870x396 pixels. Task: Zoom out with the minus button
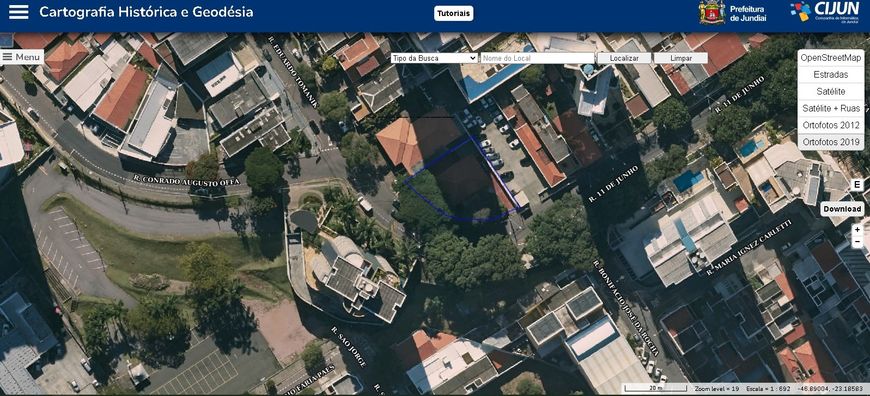coord(857,242)
